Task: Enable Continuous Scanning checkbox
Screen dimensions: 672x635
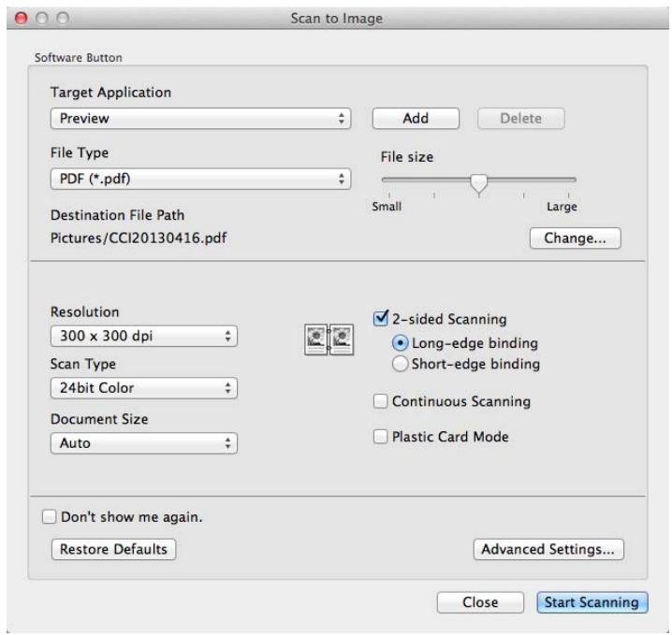Action: click(x=380, y=401)
